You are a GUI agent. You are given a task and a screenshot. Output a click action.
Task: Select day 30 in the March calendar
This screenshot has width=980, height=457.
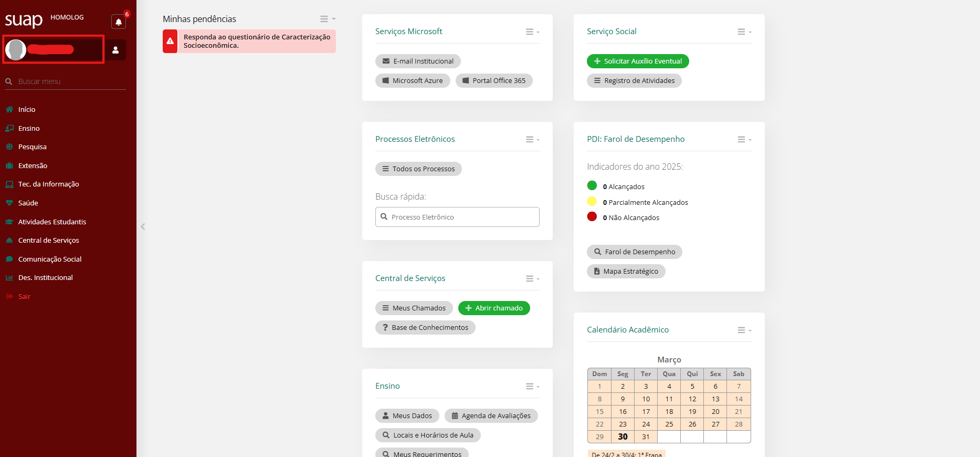click(623, 437)
